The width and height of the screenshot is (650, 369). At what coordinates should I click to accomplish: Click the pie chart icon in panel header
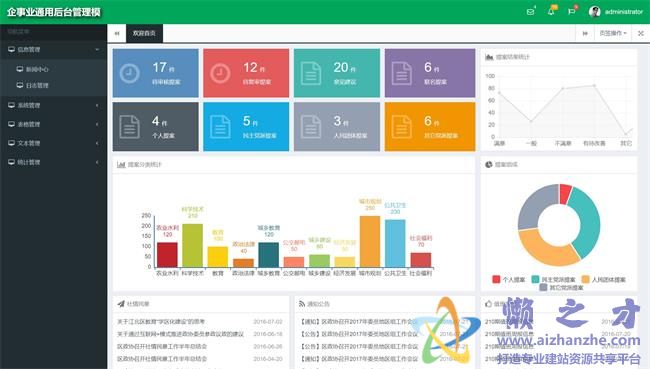[489, 165]
